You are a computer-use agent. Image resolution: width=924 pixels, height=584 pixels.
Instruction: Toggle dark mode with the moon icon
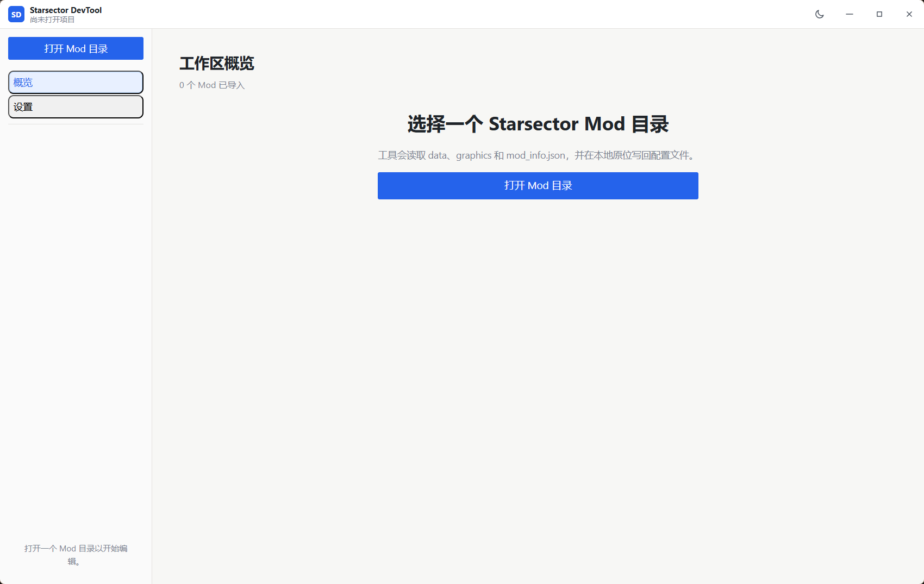coord(820,15)
